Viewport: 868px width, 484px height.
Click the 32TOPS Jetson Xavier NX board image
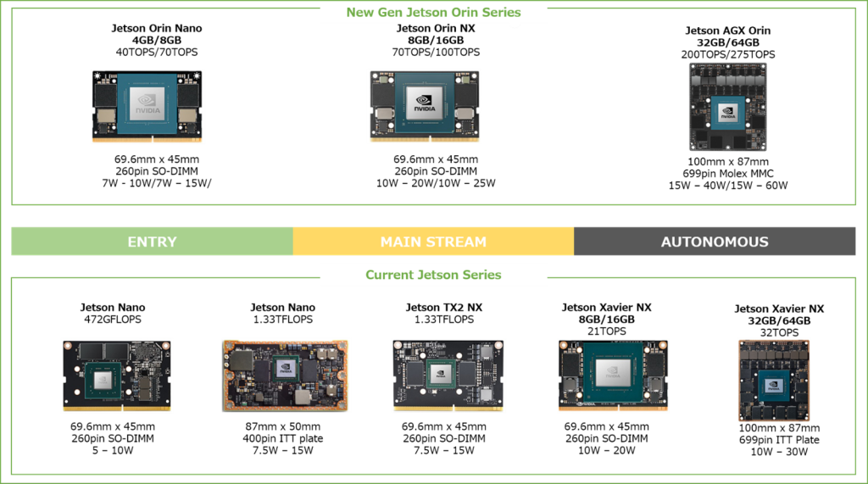coord(774,381)
